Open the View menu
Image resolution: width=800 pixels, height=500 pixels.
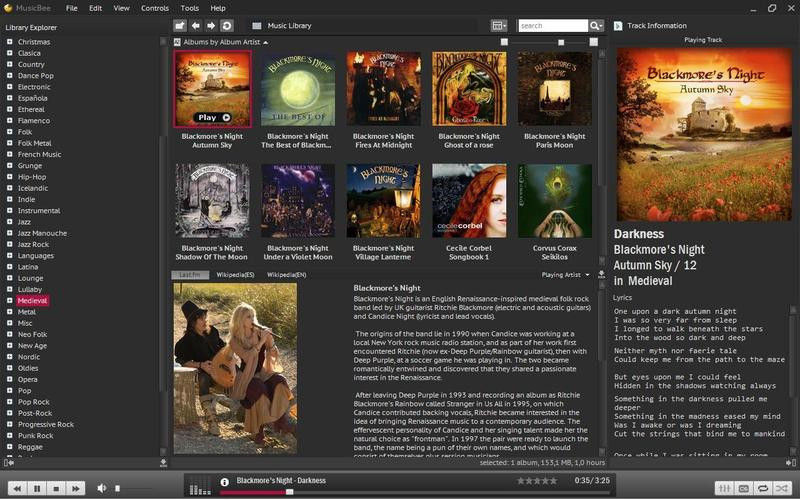[121, 8]
